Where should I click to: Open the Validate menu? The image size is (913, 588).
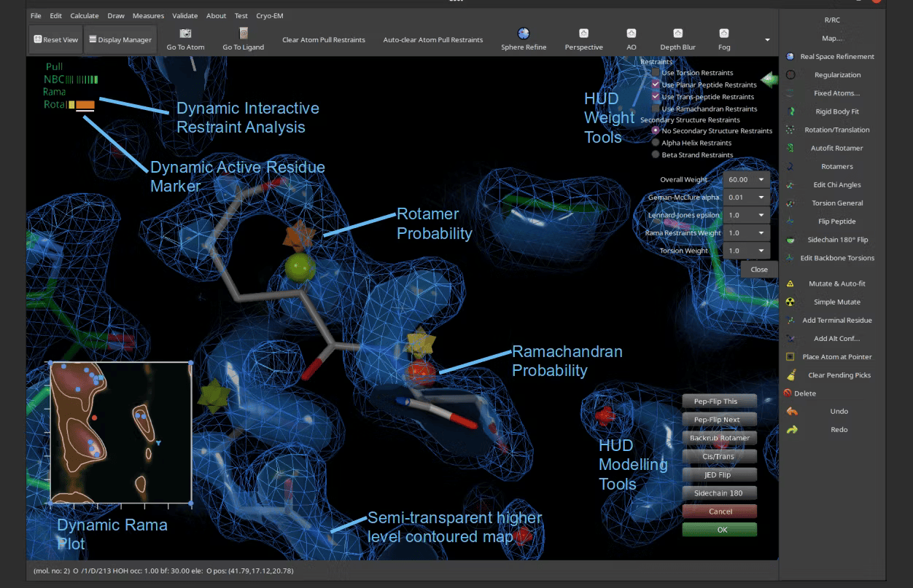pos(185,15)
